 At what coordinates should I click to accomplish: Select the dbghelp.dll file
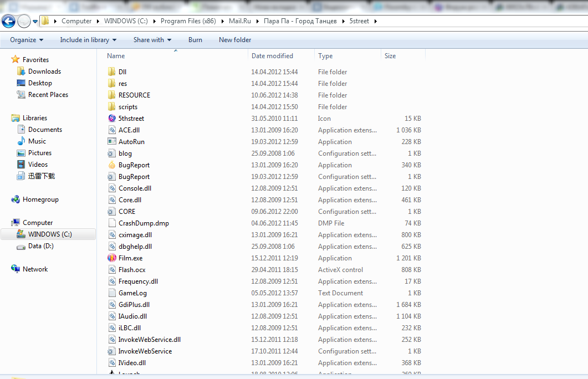click(x=135, y=246)
